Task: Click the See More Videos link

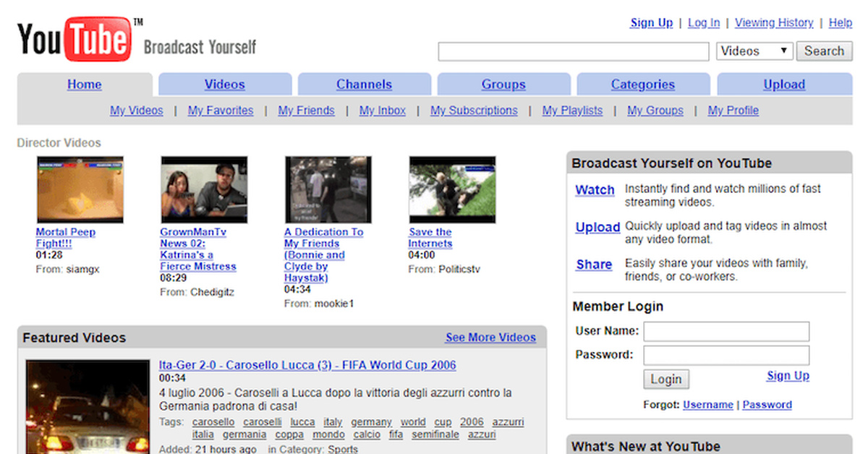Action: [x=490, y=338]
